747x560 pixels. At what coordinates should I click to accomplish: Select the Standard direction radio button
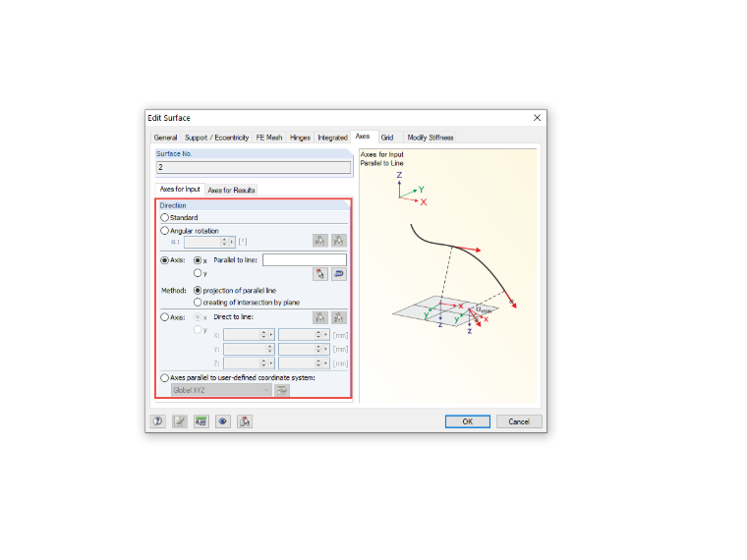(x=164, y=218)
